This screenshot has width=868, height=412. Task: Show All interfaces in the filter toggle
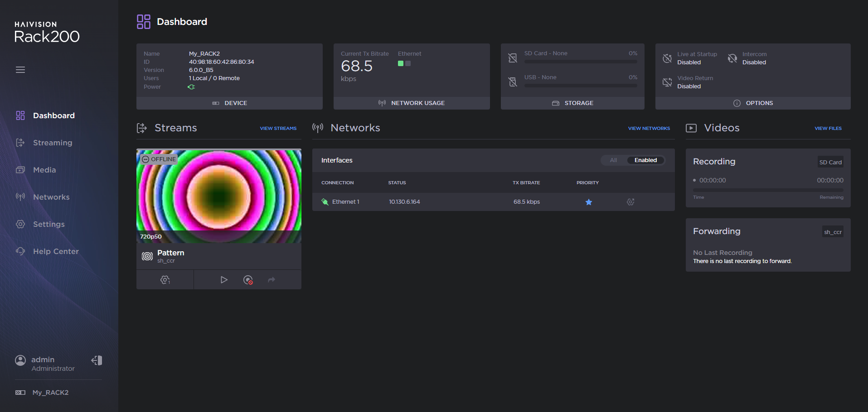pos(613,160)
